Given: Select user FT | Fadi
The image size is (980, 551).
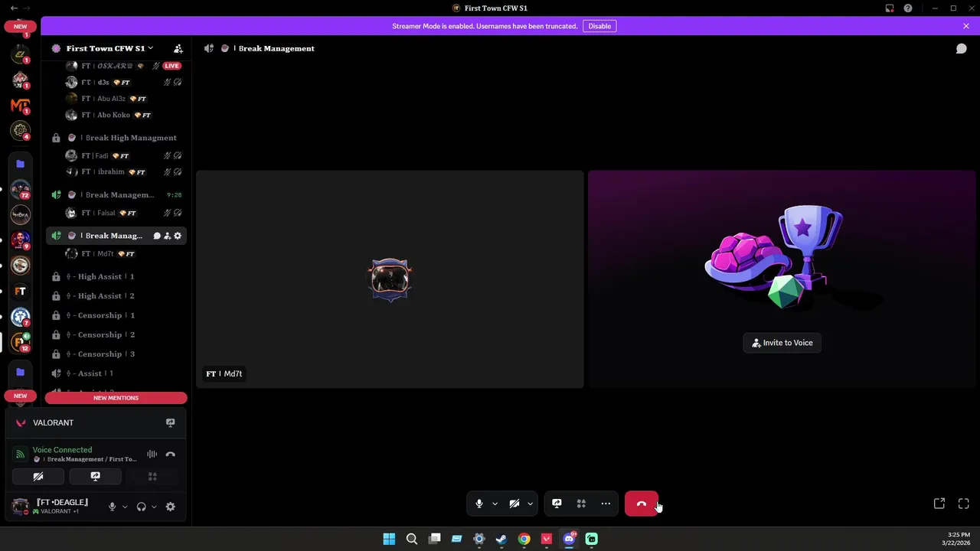Looking at the screenshot, I should click(x=123, y=155).
